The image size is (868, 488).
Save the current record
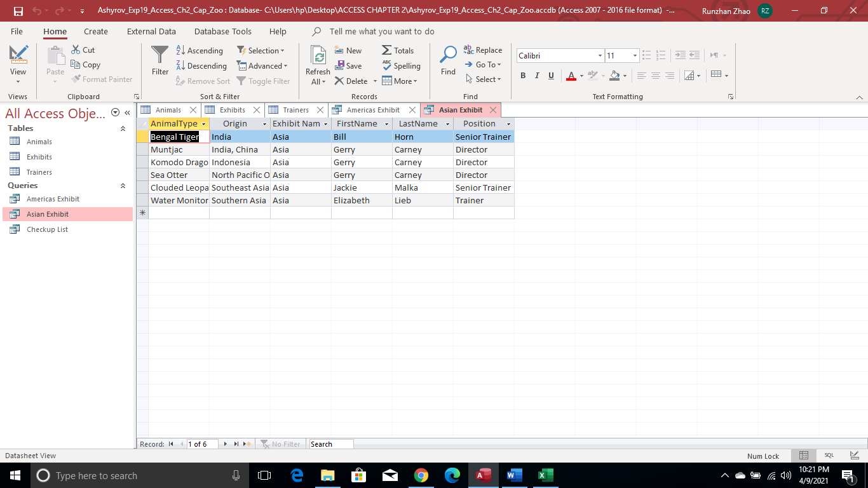tap(348, 65)
